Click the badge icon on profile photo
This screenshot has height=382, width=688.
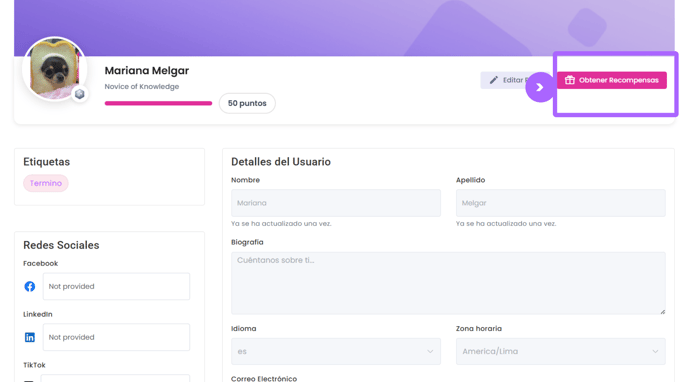coord(79,94)
